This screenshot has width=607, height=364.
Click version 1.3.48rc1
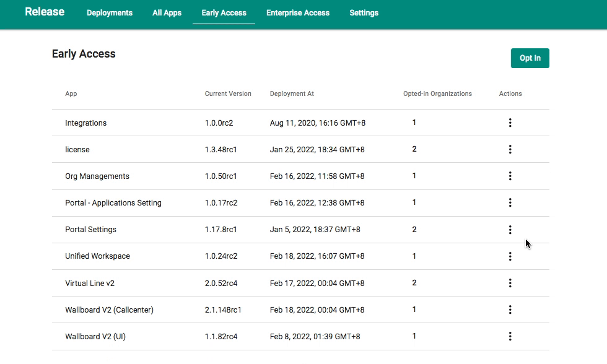coord(221,150)
